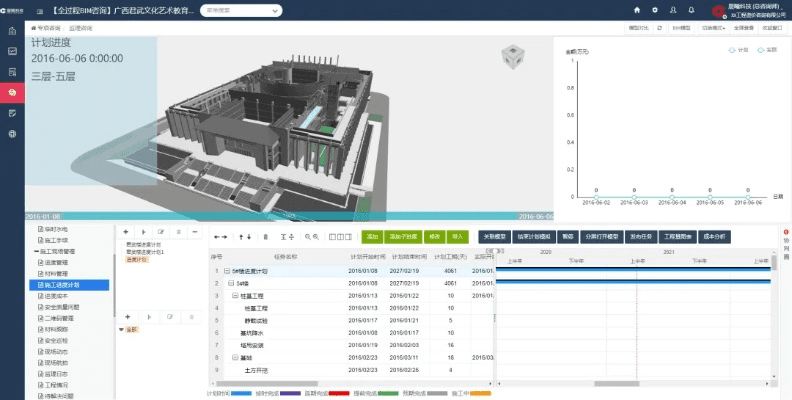Viewport: 792px width, 400px height.
Task: Click the green 导入 button
Action: click(458, 237)
